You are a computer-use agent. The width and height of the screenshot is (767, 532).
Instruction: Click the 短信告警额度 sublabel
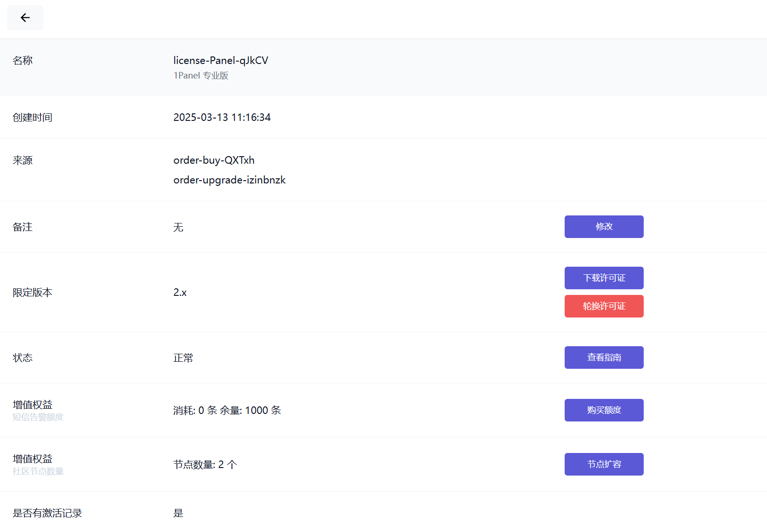click(x=38, y=417)
